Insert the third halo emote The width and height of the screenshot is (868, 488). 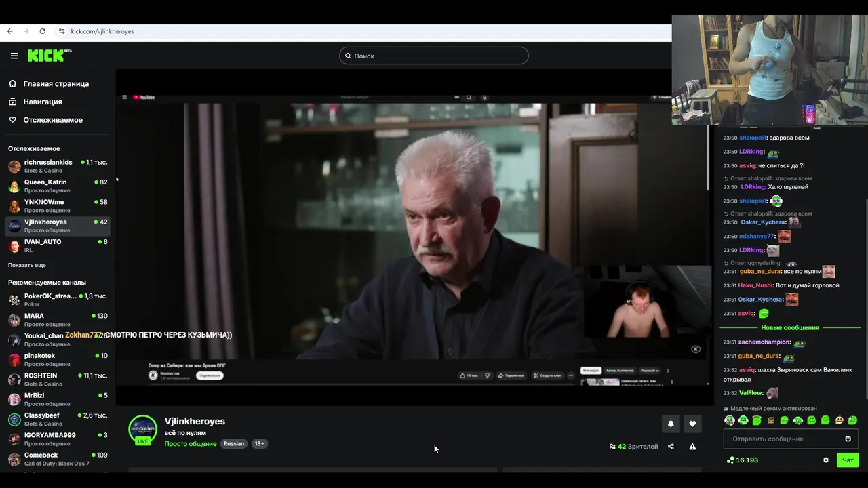point(757,420)
